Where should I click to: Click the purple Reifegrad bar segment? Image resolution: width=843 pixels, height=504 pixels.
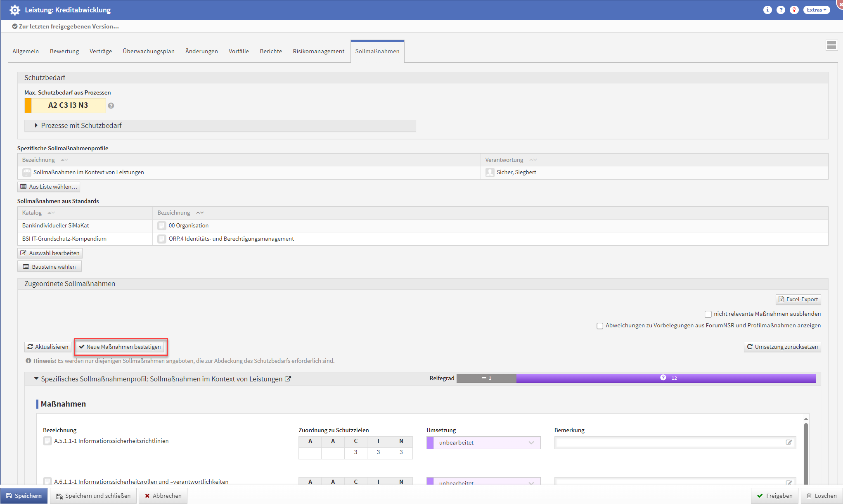[665, 378]
